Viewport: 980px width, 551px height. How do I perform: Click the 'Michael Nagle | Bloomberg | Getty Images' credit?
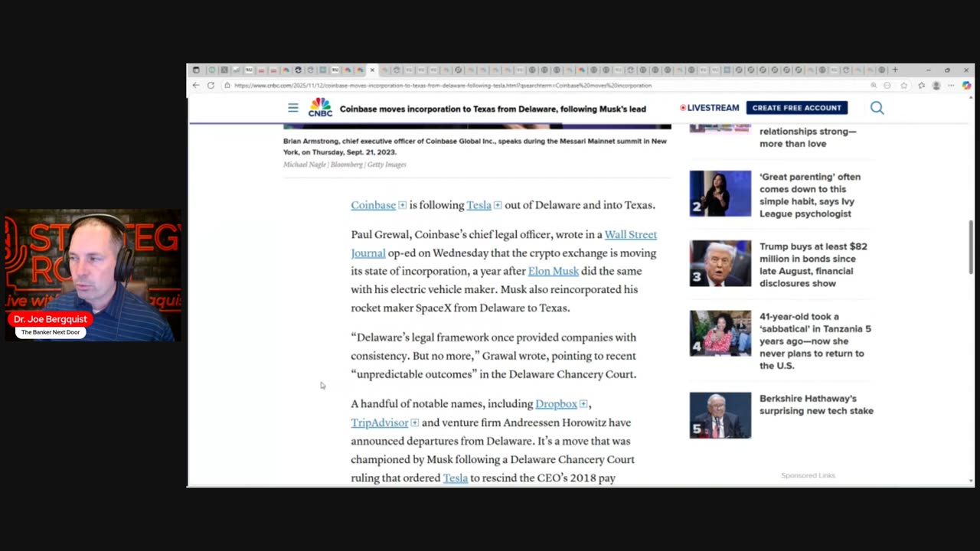tap(345, 165)
